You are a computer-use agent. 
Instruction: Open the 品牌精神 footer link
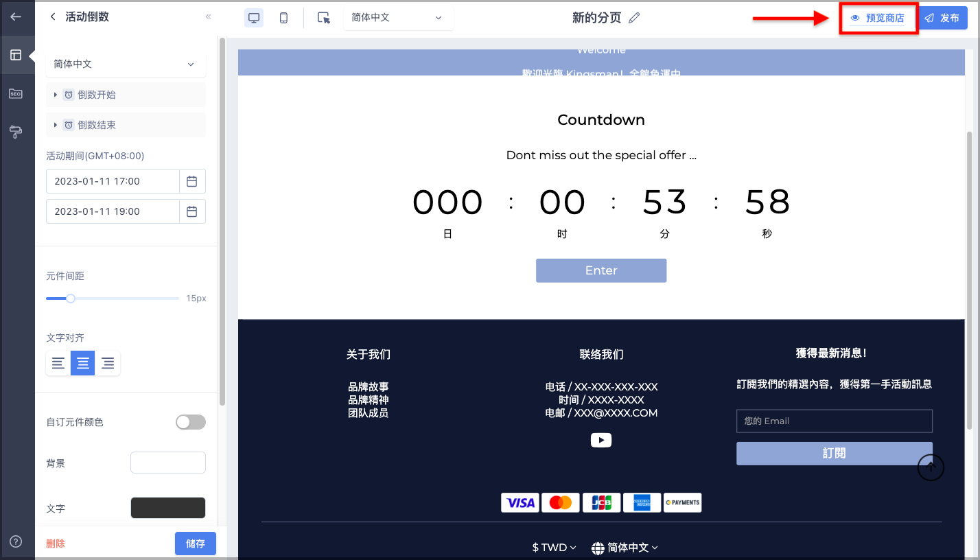point(369,400)
